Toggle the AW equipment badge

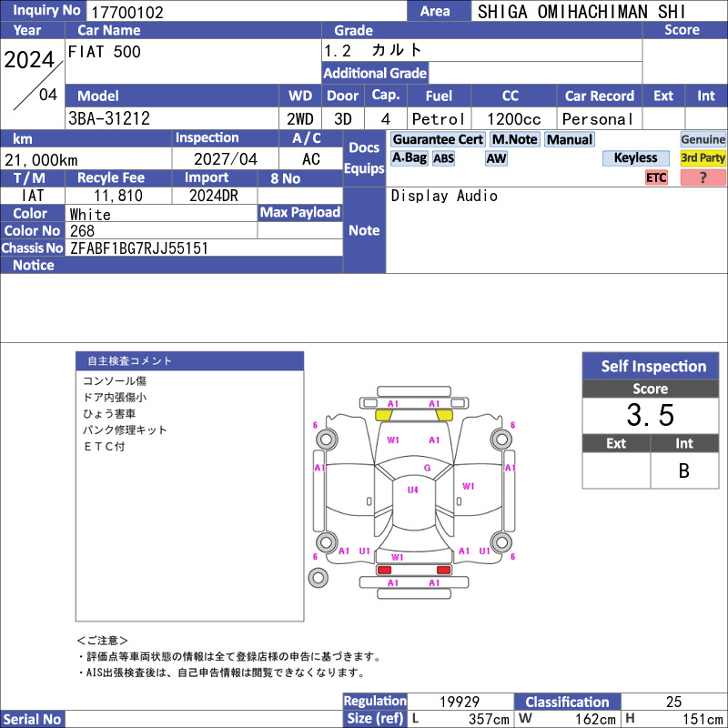click(x=496, y=158)
